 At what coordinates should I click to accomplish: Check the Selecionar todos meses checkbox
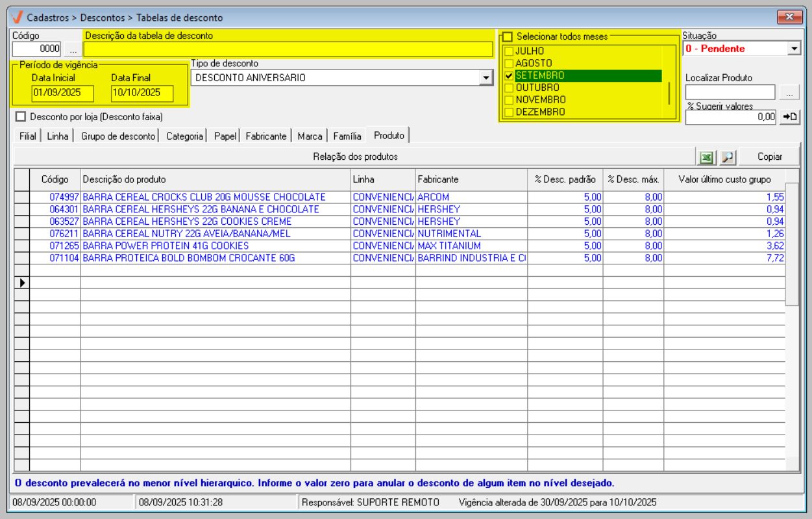[x=508, y=37]
